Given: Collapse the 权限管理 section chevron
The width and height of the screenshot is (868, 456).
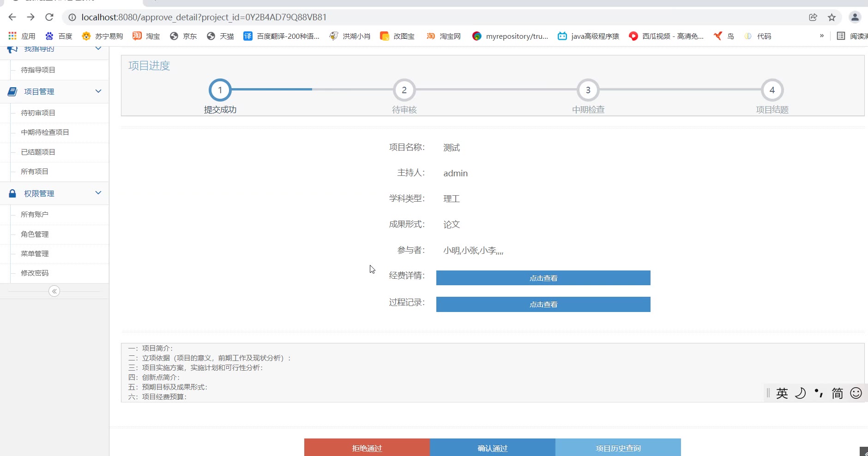Looking at the screenshot, I should (98, 193).
